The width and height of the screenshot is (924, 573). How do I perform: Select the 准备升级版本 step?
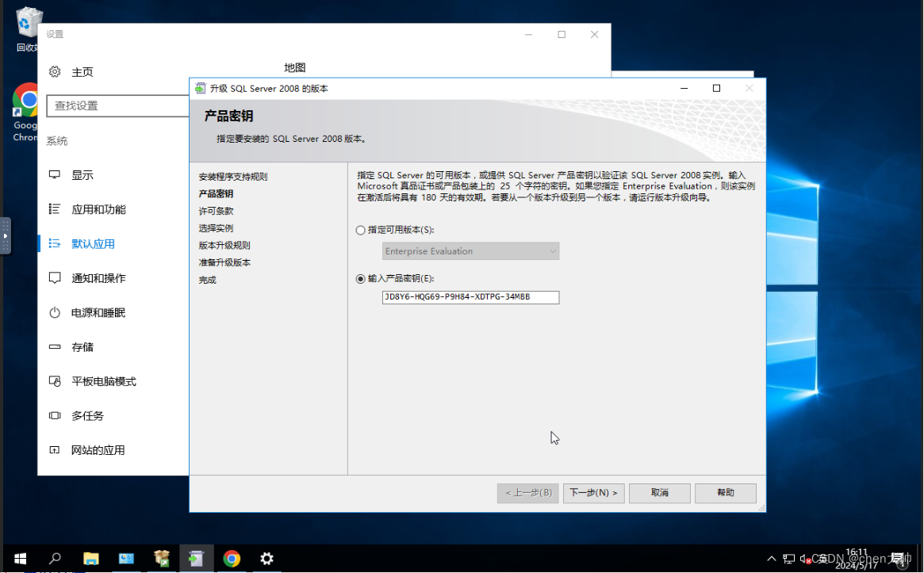pyautogui.click(x=224, y=262)
